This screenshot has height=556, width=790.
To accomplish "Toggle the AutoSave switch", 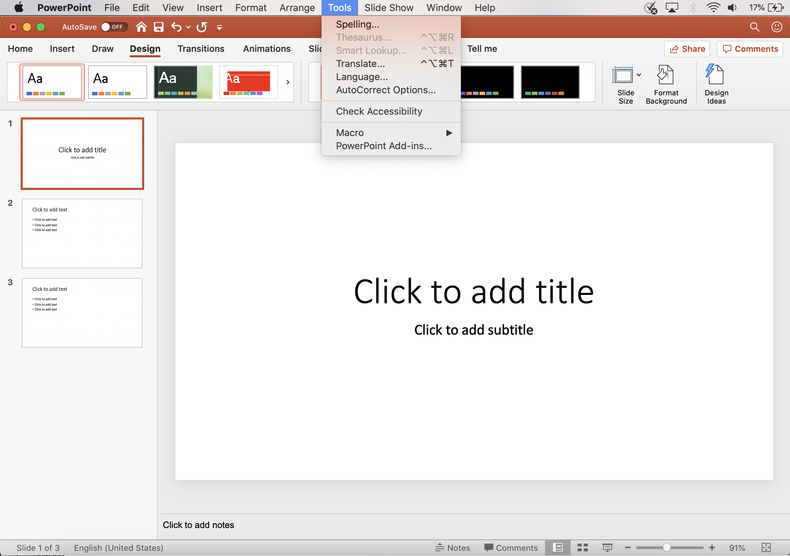I will 114,27.
